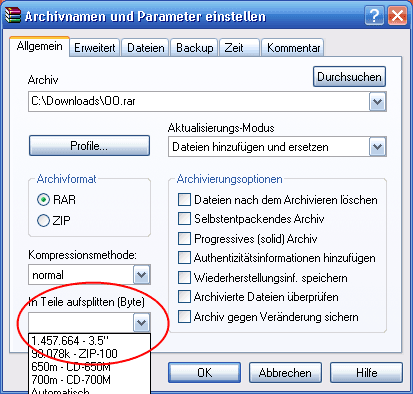This screenshot has height=394, width=413.
Task: Click the question mark help button
Action: (x=374, y=16)
